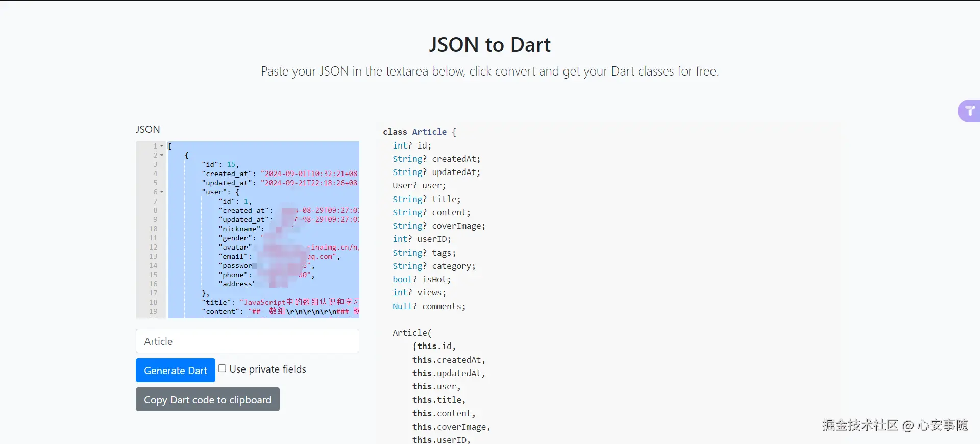Click the "this.title," constructor parameter
Screen dimensions: 980x444
(439, 400)
